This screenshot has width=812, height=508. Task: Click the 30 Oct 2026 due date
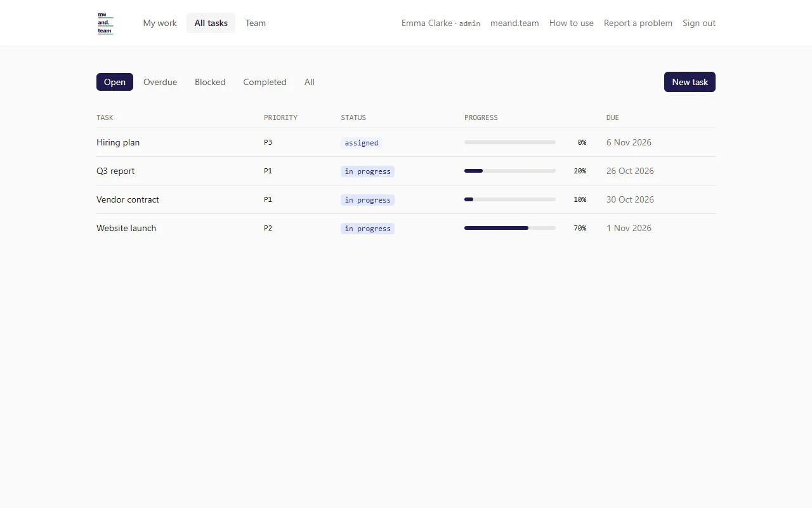(630, 199)
